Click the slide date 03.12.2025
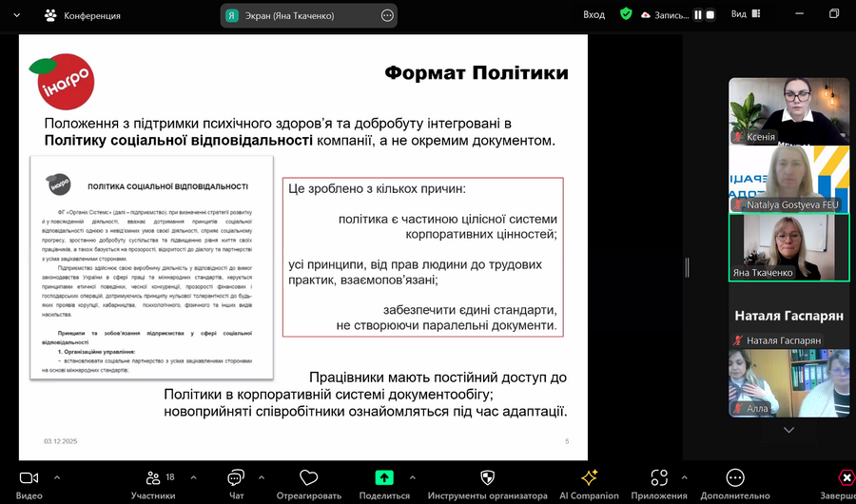Viewport: 856px width, 504px height. tap(61, 441)
